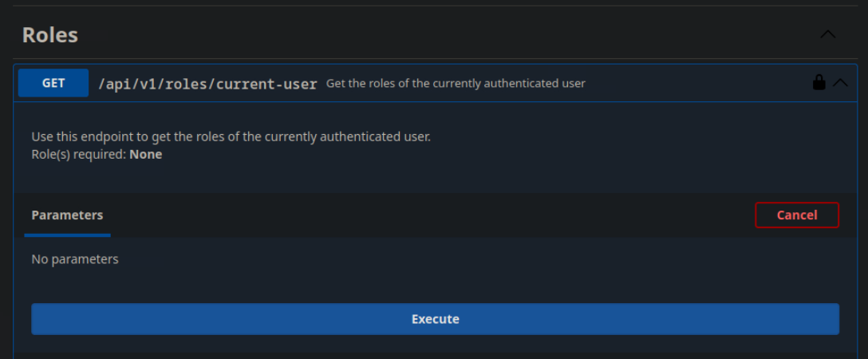
Task: Click the /api/v1/roles/current-user endpoint path
Action: click(207, 84)
